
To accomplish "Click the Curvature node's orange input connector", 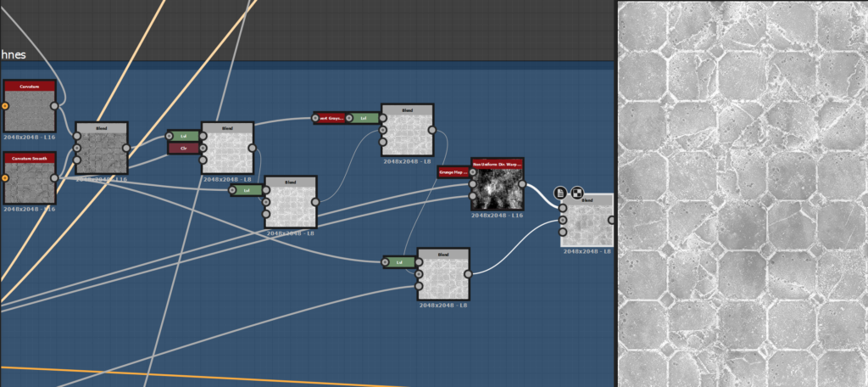I will coord(5,106).
